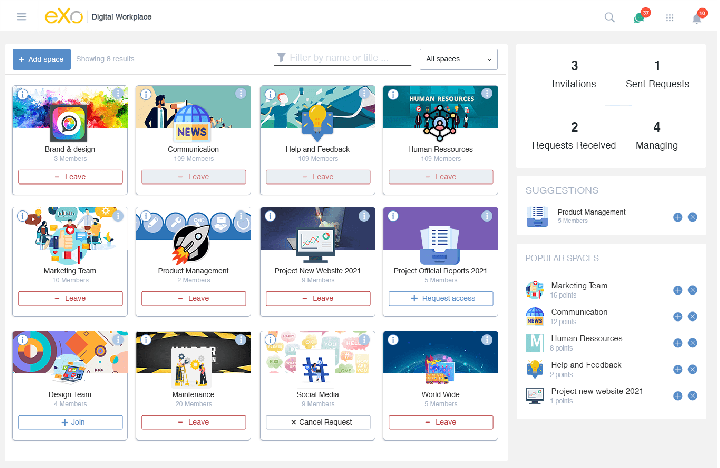Open the 4 Managing counter
The width and height of the screenshot is (720, 468).
(x=657, y=136)
